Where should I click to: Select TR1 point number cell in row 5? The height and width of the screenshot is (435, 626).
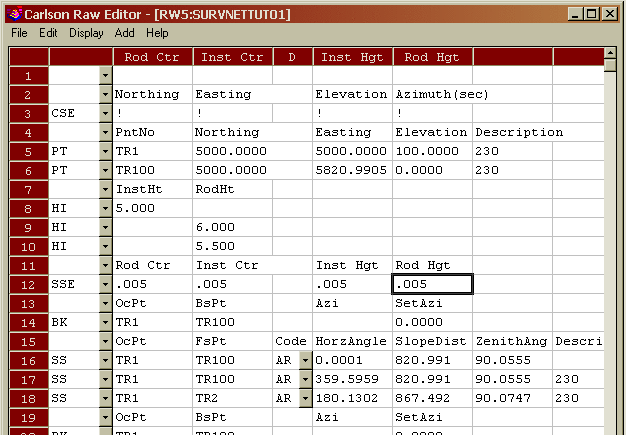tap(153, 152)
